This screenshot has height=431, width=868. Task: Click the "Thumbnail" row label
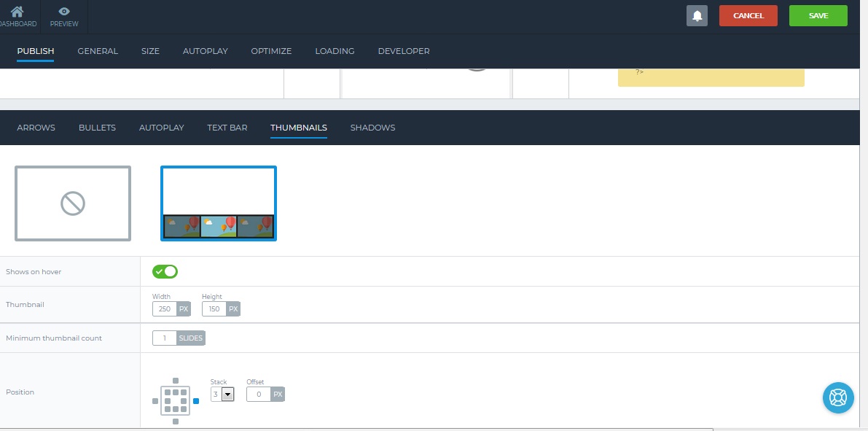click(25, 305)
